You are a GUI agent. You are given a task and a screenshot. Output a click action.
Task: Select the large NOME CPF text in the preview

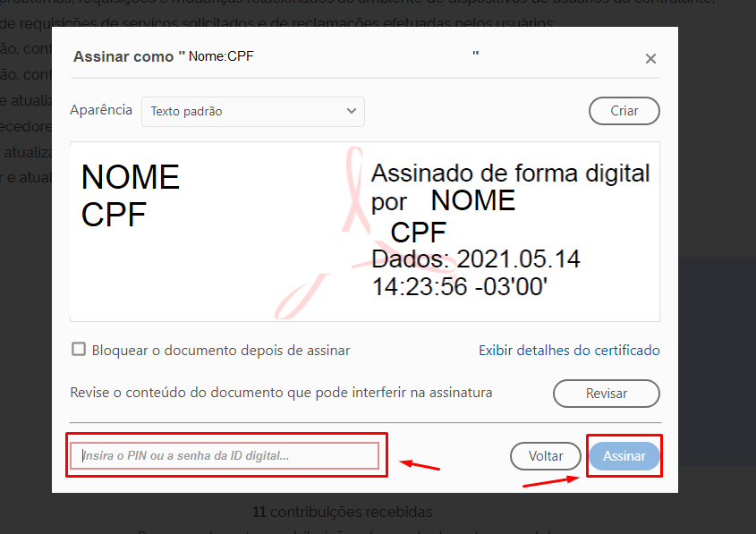click(x=130, y=196)
